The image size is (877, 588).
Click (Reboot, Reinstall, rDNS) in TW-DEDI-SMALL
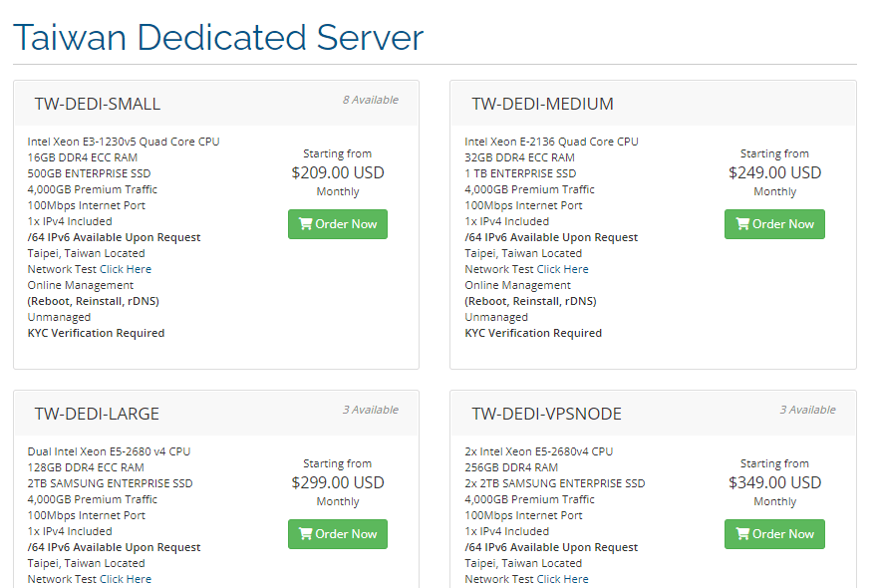[x=94, y=301]
